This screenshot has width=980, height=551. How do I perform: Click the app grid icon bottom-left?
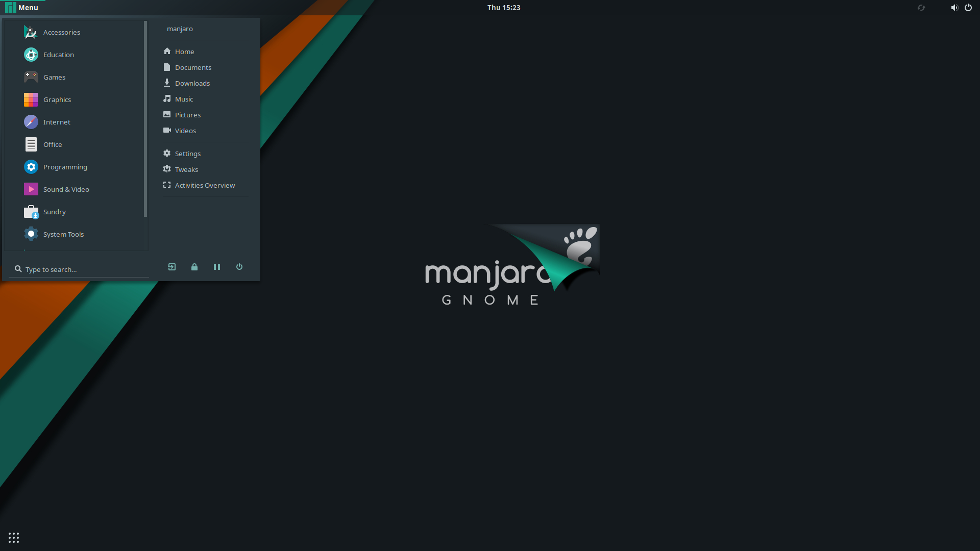pyautogui.click(x=13, y=538)
